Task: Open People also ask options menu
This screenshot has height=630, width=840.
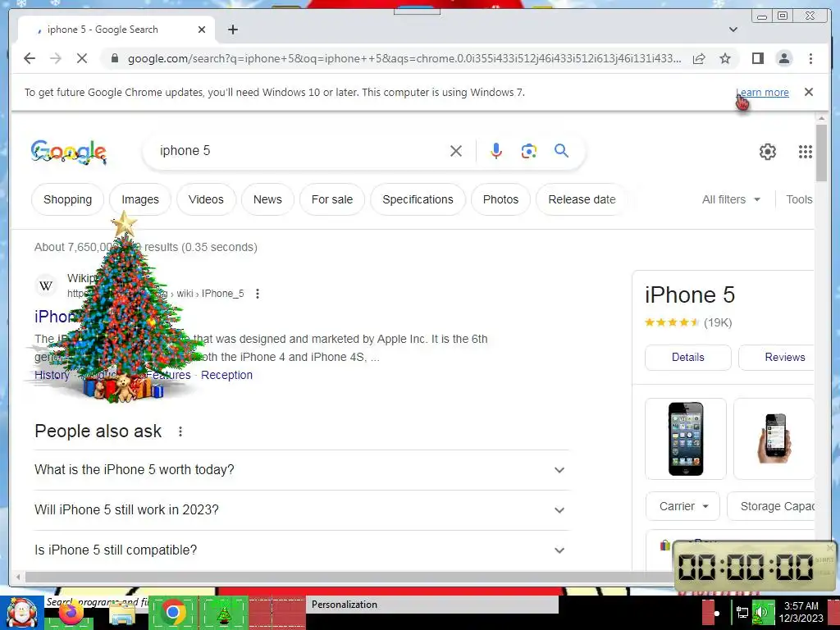Action: [180, 431]
